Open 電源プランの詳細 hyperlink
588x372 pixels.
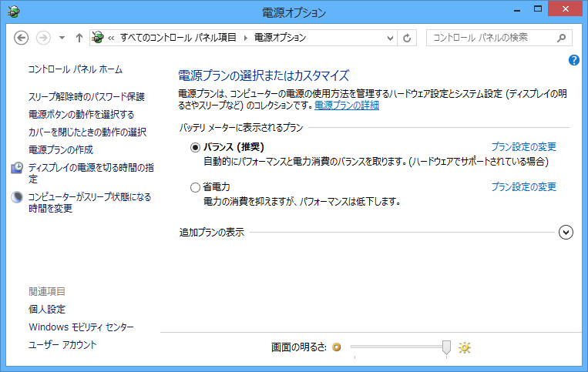coord(347,106)
